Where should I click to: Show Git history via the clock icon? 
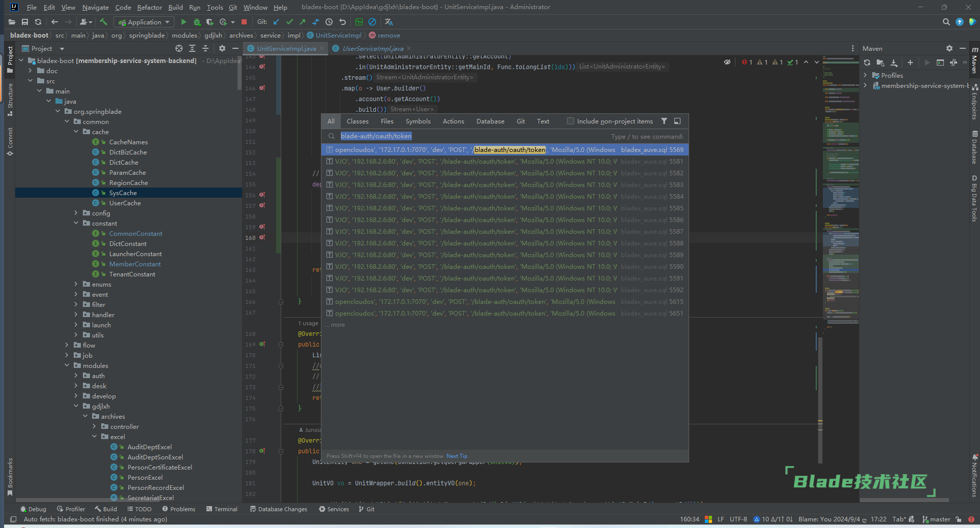[329, 22]
